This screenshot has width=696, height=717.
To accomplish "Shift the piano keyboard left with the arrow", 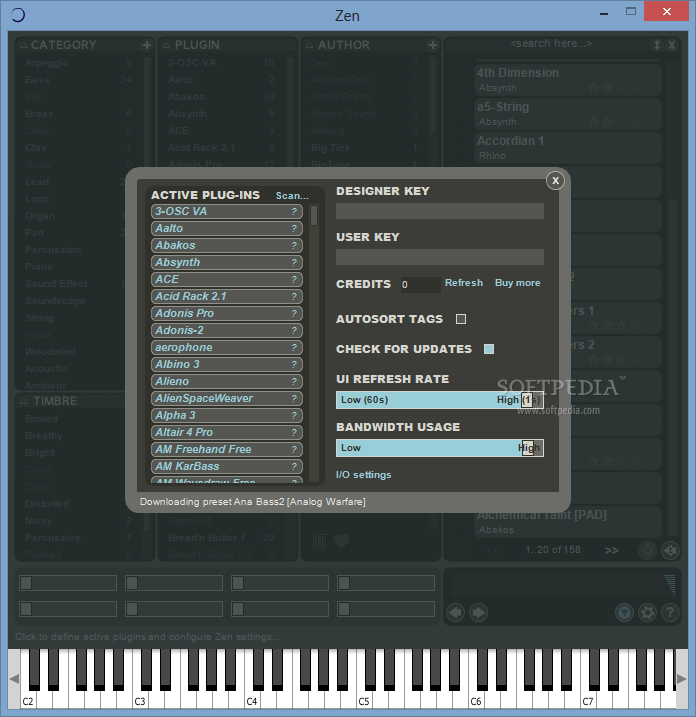I will [x=14, y=679].
